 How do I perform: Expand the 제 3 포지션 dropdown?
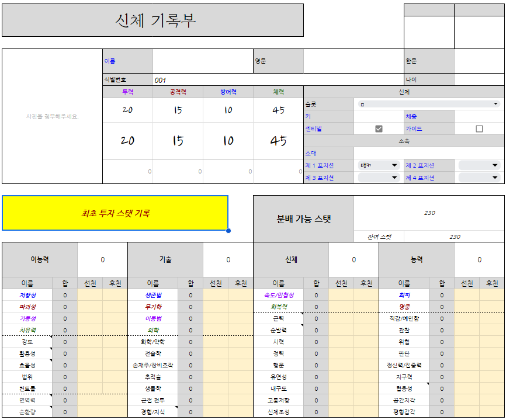click(379, 178)
